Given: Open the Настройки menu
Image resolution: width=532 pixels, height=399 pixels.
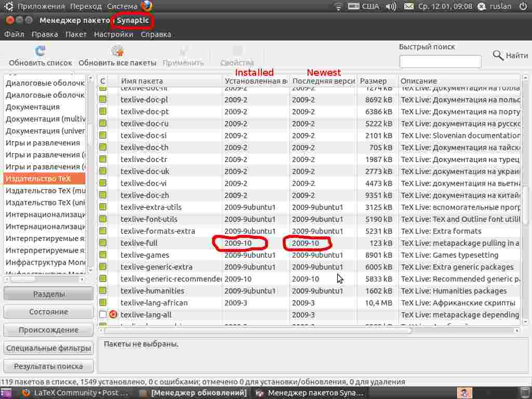Looking at the screenshot, I should pyautogui.click(x=114, y=34).
